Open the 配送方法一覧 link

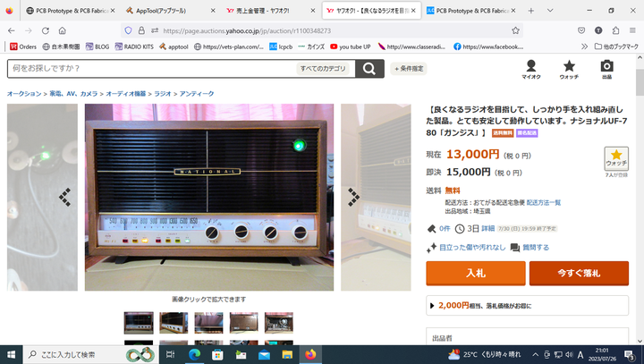pos(544,202)
